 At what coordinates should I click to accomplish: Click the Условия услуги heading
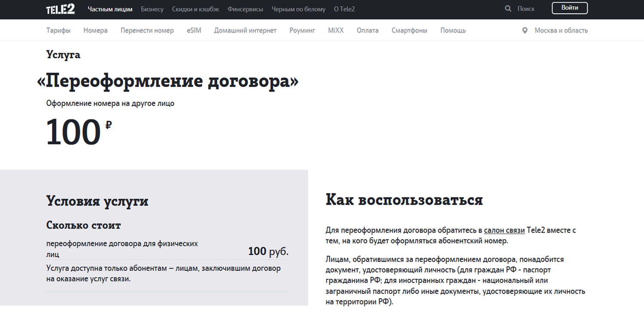97,201
